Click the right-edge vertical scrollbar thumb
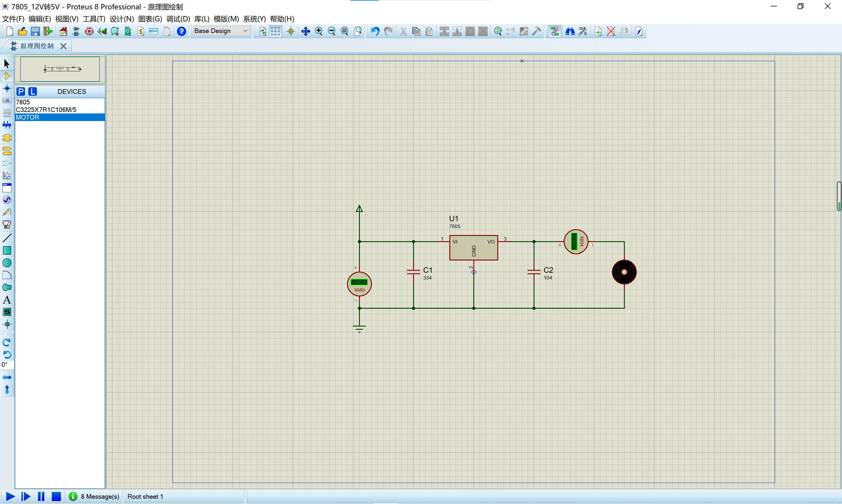842x504 pixels. 839,196
